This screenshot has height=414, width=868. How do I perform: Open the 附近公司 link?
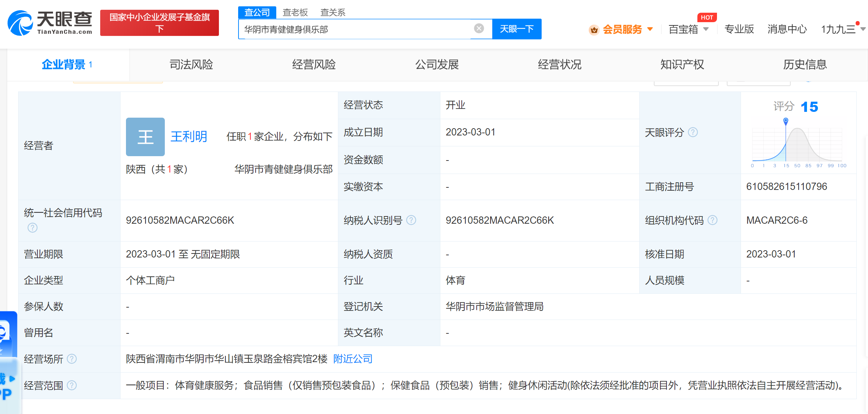click(x=353, y=359)
